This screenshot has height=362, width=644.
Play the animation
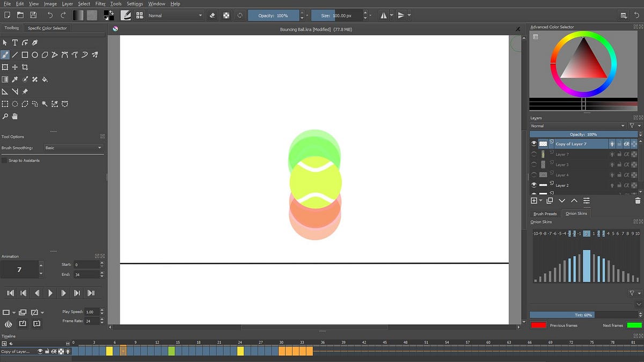pos(50,293)
